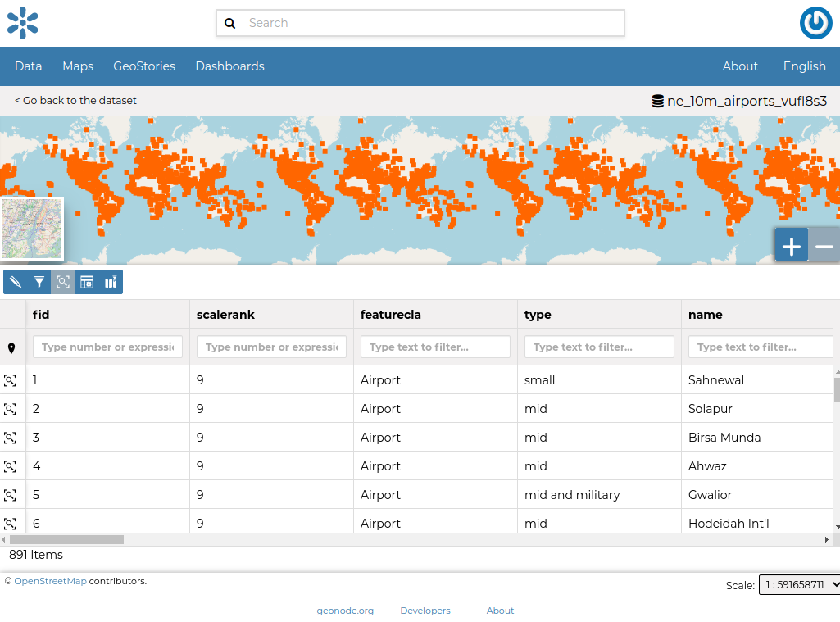Viewport: 840px width, 622px height.
Task: Select the pencil edit tool in the attribute toolbar
Action: pyautogui.click(x=14, y=281)
